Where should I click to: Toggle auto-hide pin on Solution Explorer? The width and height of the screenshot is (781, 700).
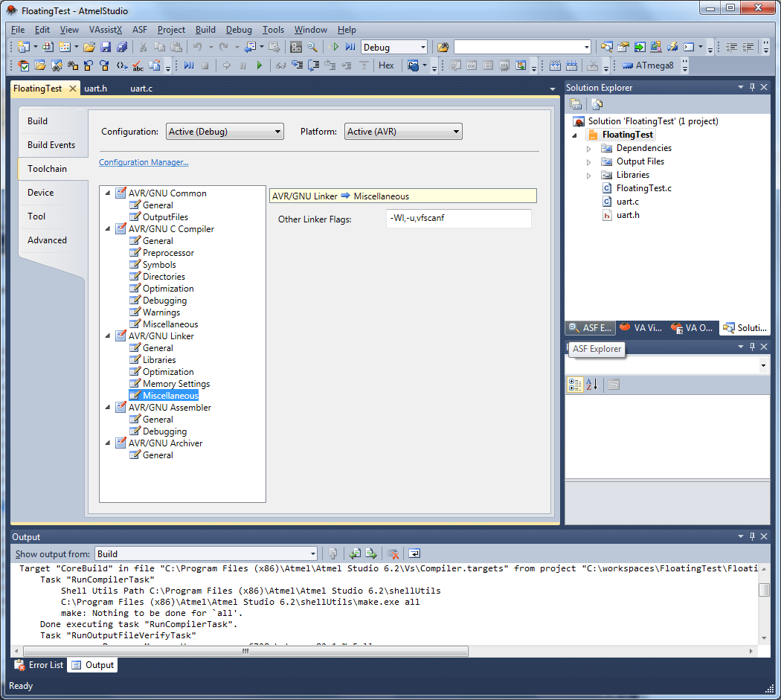coord(752,87)
